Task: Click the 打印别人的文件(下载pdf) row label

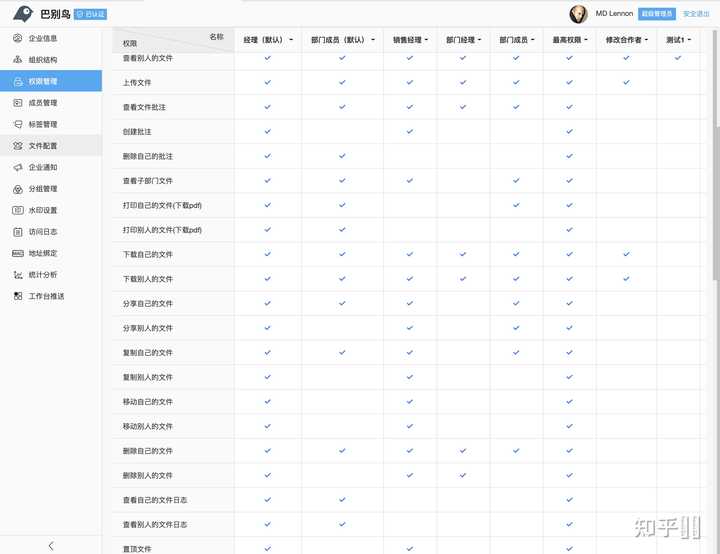Action: pyautogui.click(x=162, y=230)
